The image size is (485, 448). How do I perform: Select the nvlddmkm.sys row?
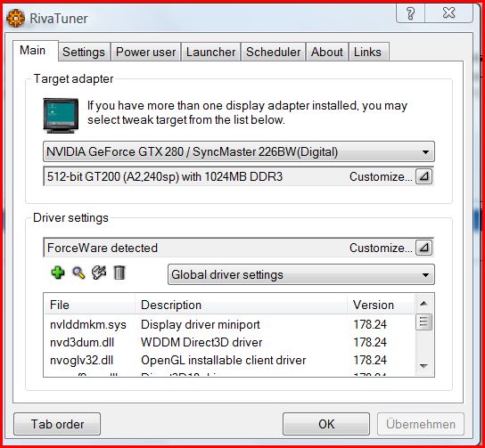click(229, 324)
